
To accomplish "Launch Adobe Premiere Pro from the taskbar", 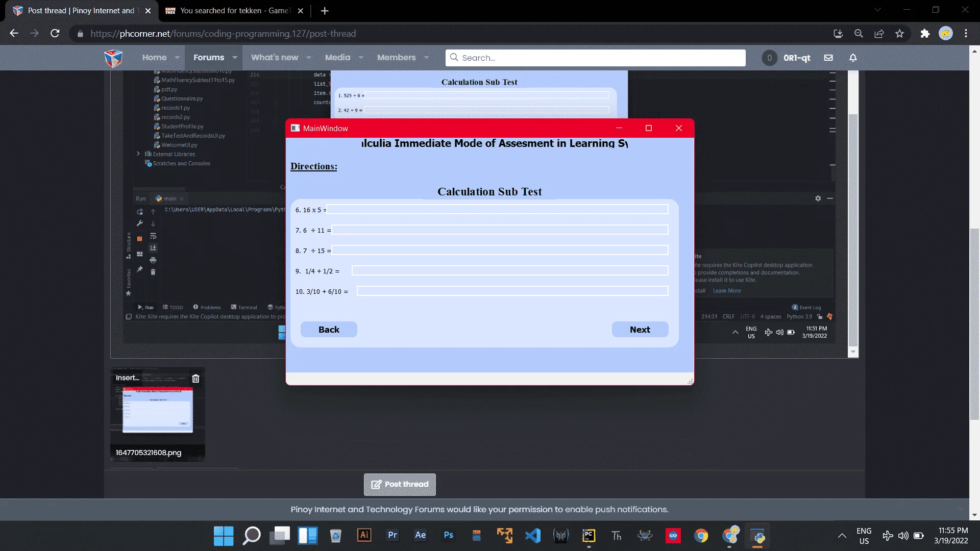I will pos(392,535).
